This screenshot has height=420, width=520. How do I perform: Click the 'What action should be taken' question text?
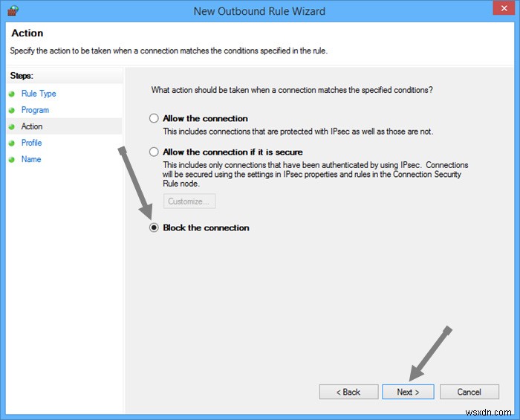coord(292,90)
